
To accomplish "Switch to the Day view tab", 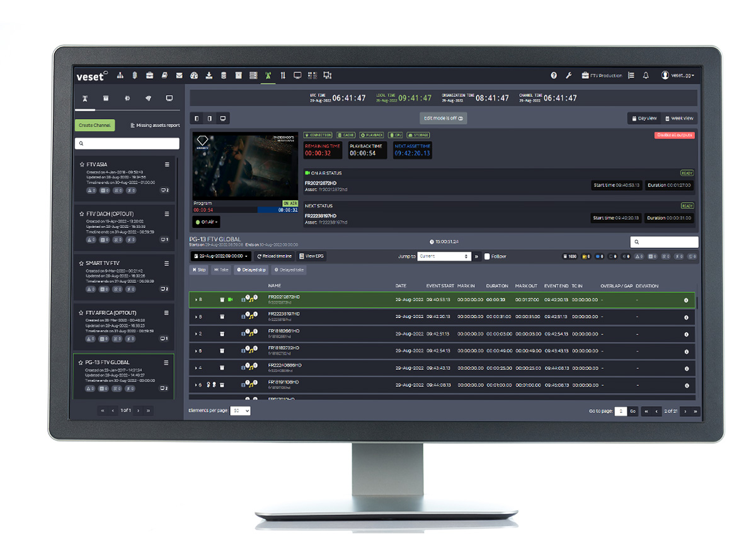I will [644, 118].
